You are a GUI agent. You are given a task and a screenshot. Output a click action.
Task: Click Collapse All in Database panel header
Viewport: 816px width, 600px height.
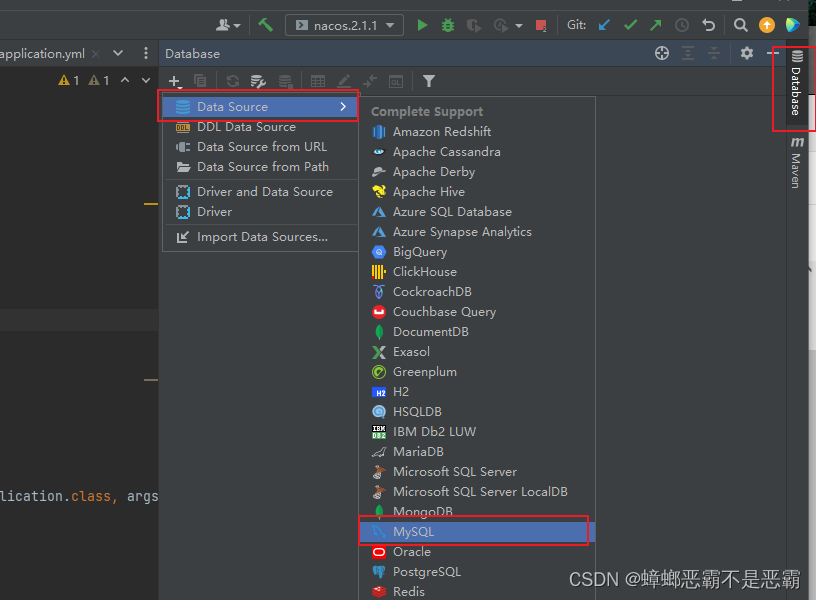tap(714, 53)
